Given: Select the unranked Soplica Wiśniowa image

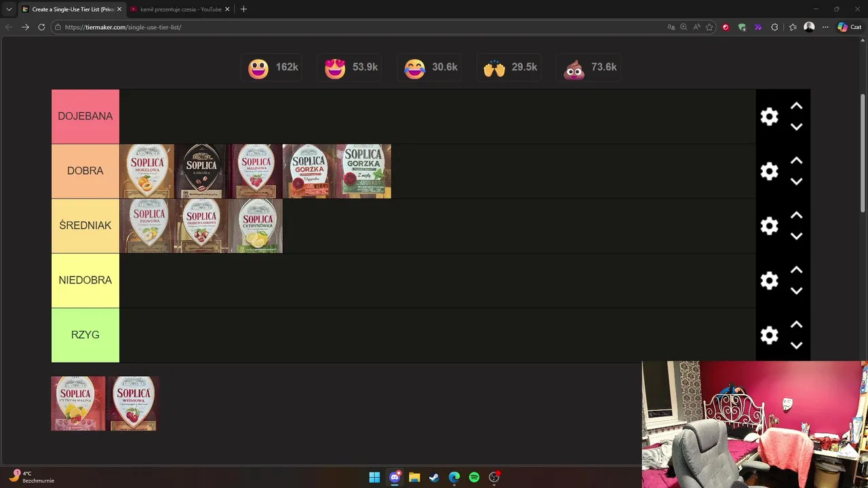Looking at the screenshot, I should (132, 403).
